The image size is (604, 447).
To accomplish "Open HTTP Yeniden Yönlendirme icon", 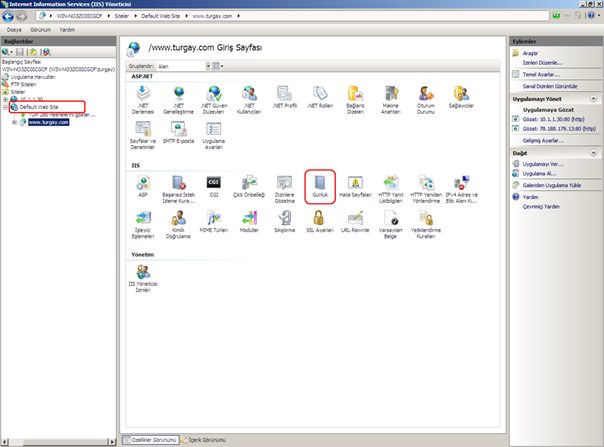I will click(426, 189).
